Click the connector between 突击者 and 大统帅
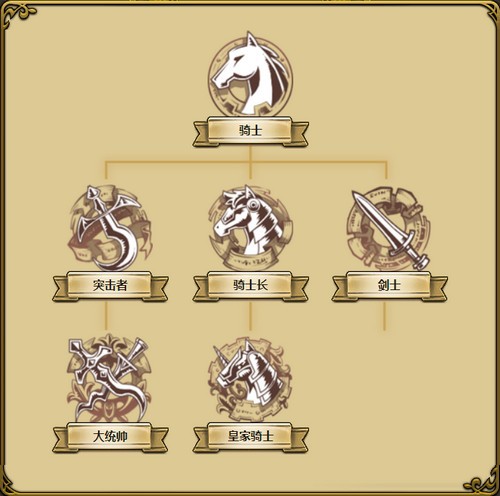The width and height of the screenshot is (500, 496). 106,316
